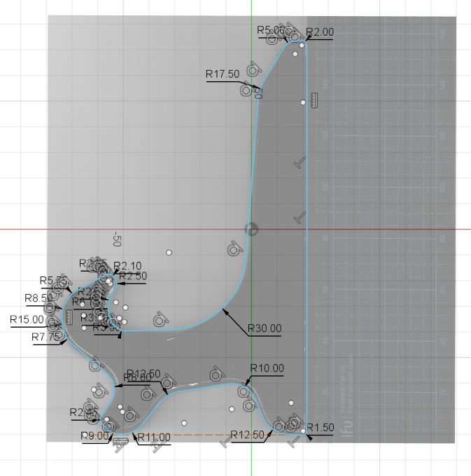Viewport: 471px width, 476px height.
Task: Click the R30.00 radius dimension label
Action: pos(265,328)
